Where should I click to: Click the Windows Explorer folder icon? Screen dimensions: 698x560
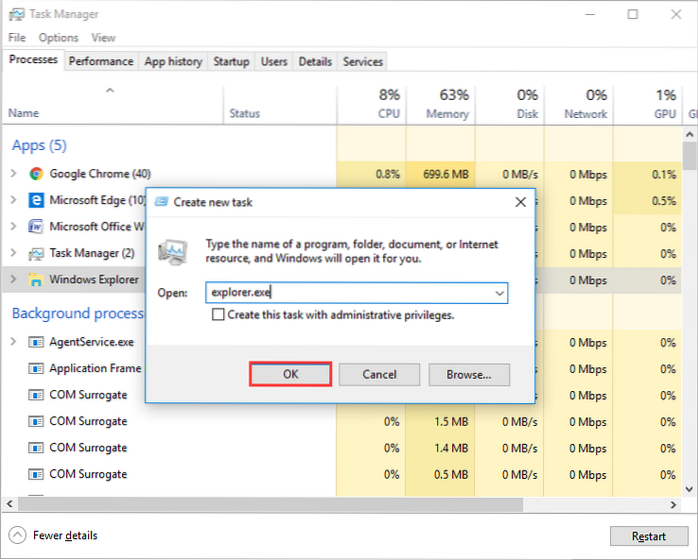pyautogui.click(x=37, y=280)
